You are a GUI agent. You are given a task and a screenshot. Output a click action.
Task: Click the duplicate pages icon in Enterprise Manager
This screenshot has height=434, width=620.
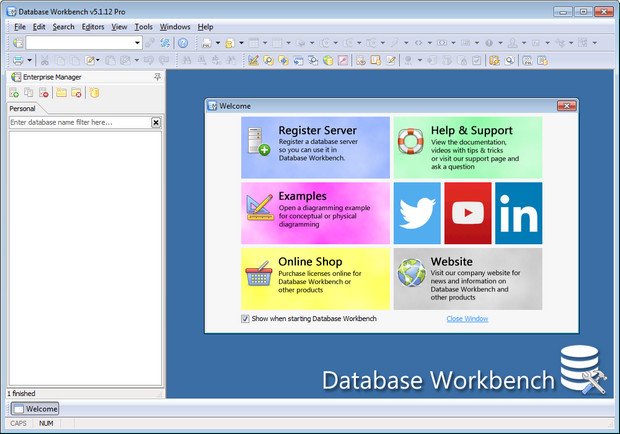tap(28, 93)
